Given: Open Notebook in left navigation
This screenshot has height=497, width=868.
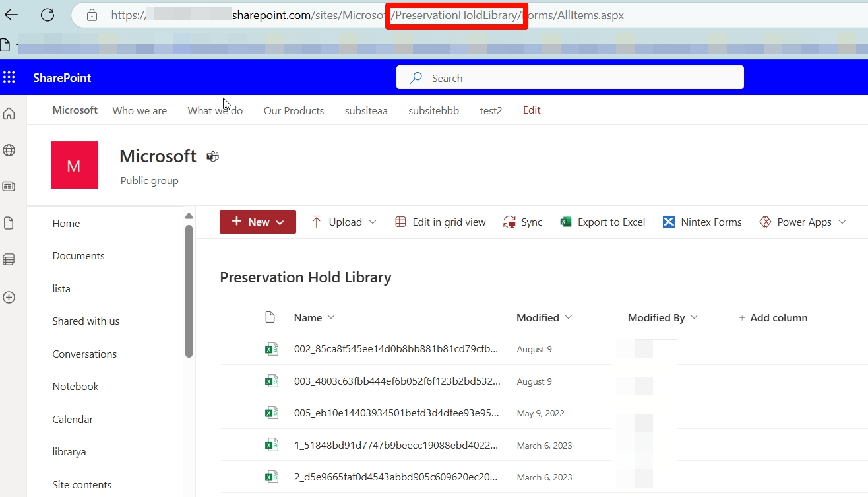Looking at the screenshot, I should [x=75, y=386].
